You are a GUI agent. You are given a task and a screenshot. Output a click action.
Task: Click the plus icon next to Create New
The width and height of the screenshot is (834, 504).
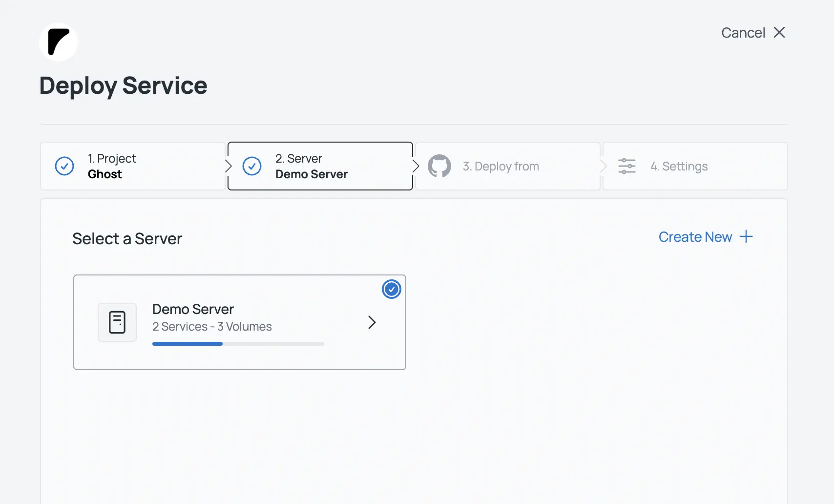pyautogui.click(x=746, y=236)
